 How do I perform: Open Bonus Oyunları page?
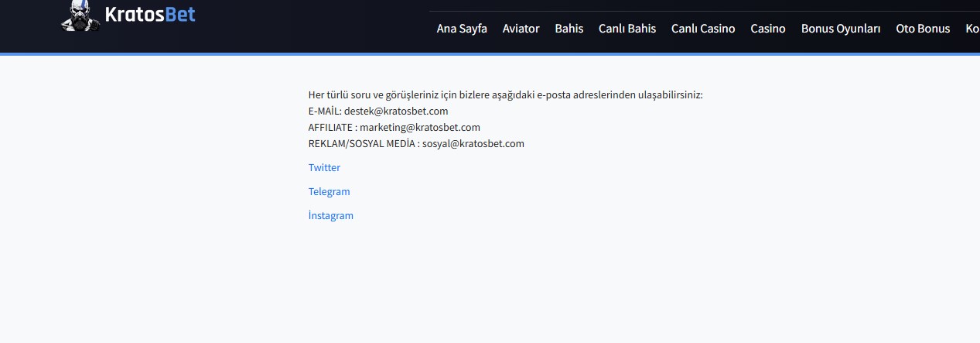841,29
